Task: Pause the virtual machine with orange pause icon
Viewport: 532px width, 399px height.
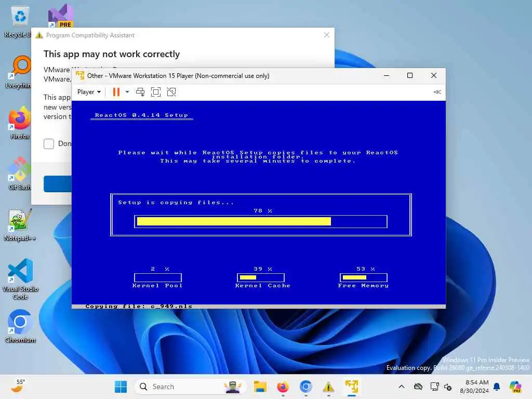Action: pos(116,92)
